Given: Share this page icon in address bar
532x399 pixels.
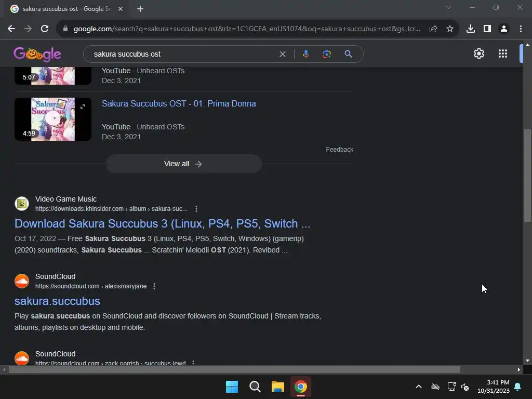Looking at the screenshot, I should [x=433, y=29].
